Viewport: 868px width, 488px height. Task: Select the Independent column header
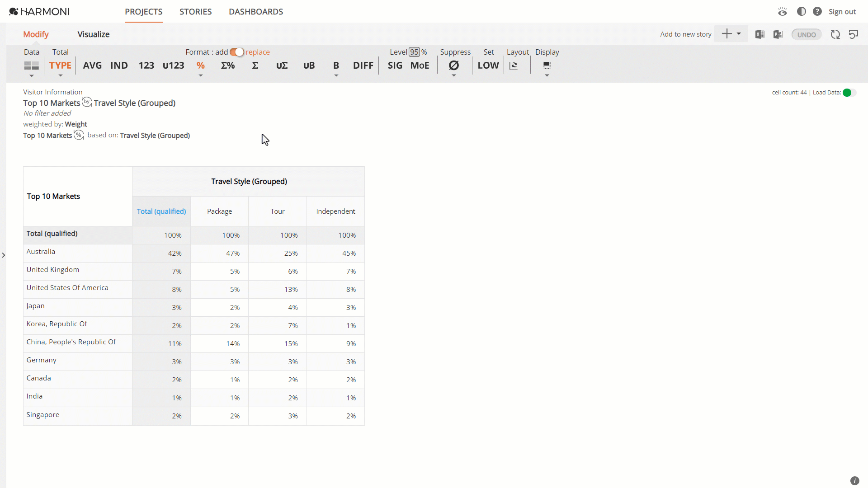pos(335,211)
